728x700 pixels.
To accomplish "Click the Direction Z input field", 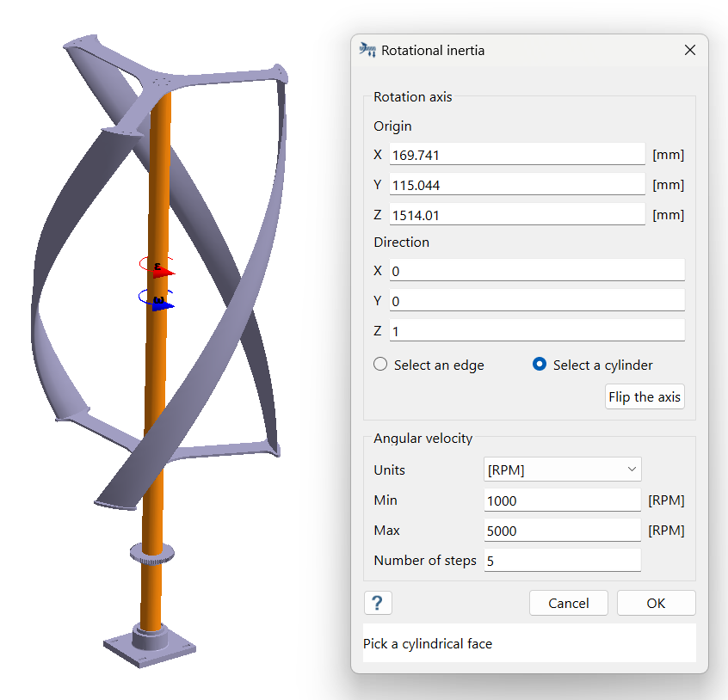I will (x=536, y=331).
